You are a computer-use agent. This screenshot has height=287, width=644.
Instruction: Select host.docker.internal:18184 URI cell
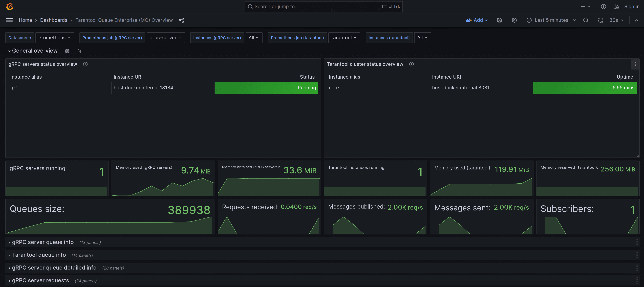click(x=163, y=88)
